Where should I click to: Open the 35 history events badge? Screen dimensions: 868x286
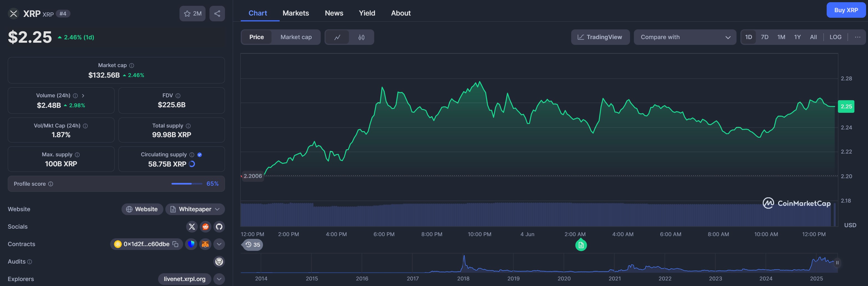coord(253,245)
